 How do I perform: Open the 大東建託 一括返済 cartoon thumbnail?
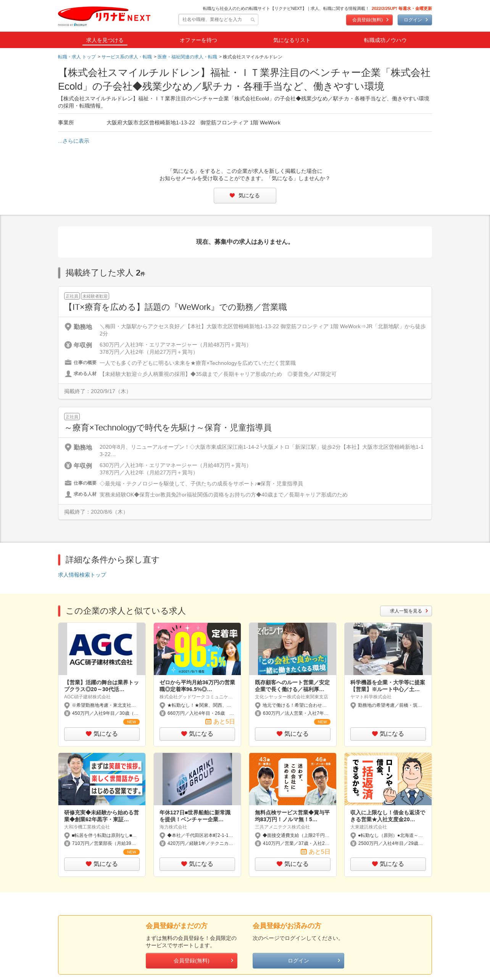pyautogui.click(x=388, y=779)
